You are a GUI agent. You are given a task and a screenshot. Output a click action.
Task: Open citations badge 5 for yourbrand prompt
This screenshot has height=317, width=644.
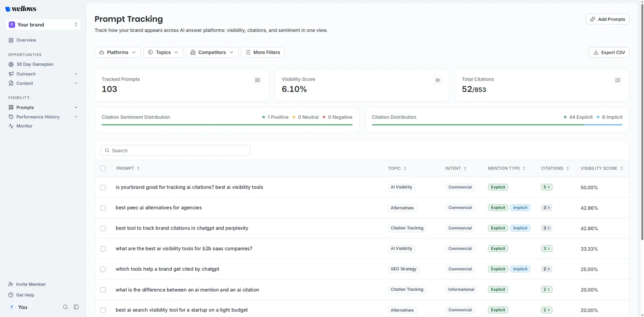547,187
